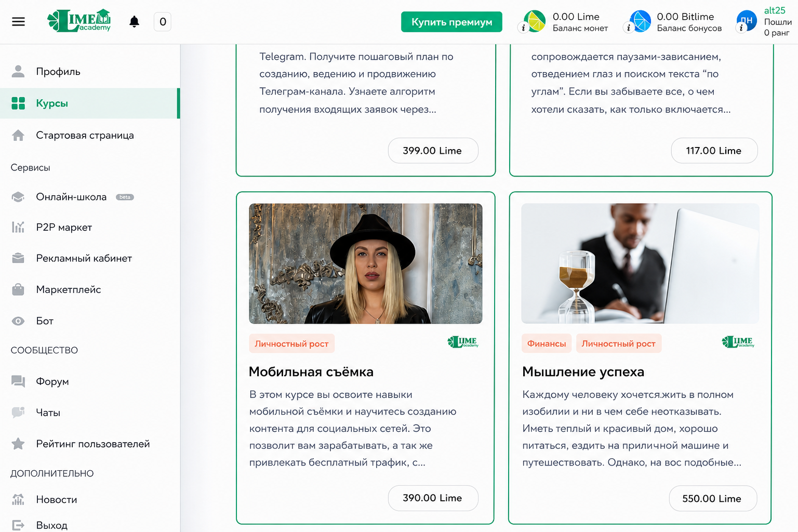The width and height of the screenshot is (798, 532).
Task: Click the Чаты speech icon
Action: (x=18, y=413)
